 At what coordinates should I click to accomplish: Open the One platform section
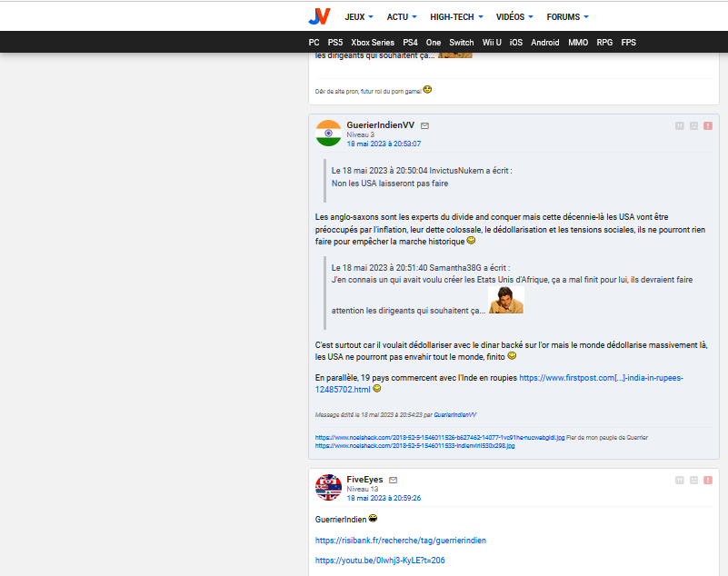click(434, 42)
